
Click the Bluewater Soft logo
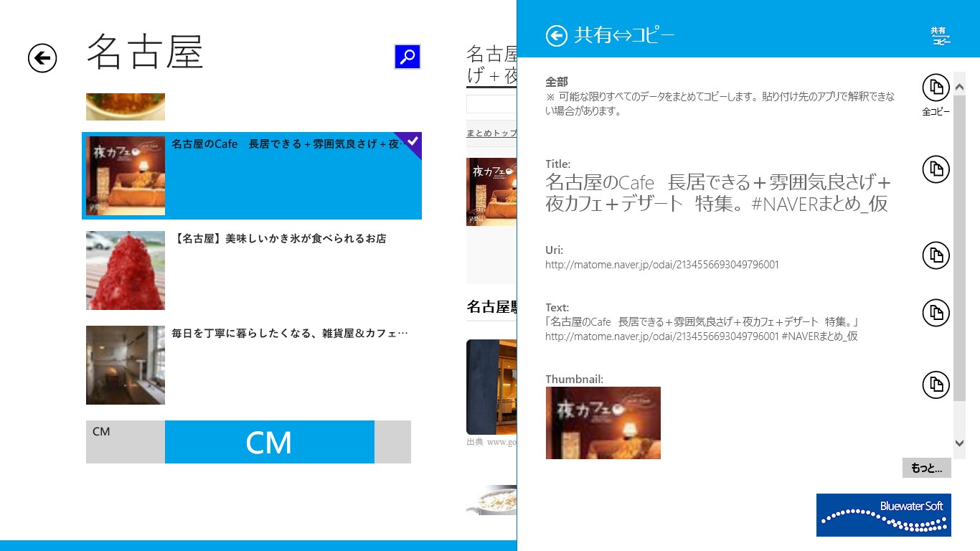883,514
